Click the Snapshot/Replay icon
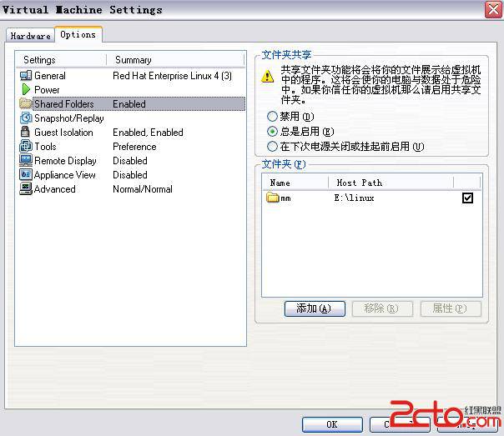 pyautogui.click(x=25, y=118)
